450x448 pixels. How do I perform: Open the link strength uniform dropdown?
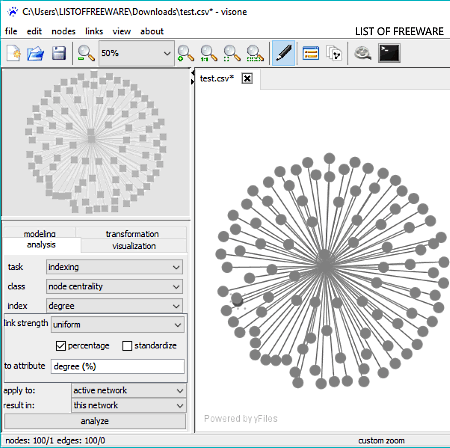[117, 325]
